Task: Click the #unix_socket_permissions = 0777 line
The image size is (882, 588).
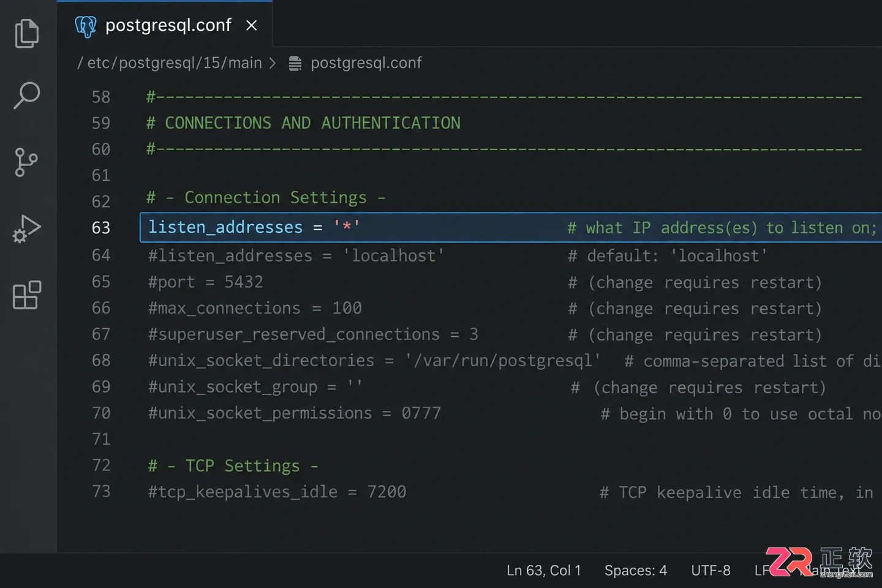Action: point(295,413)
